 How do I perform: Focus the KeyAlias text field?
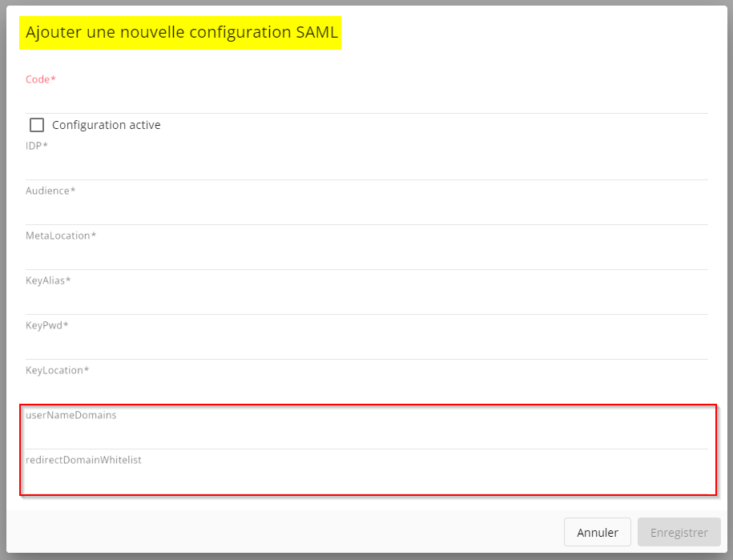click(366, 301)
